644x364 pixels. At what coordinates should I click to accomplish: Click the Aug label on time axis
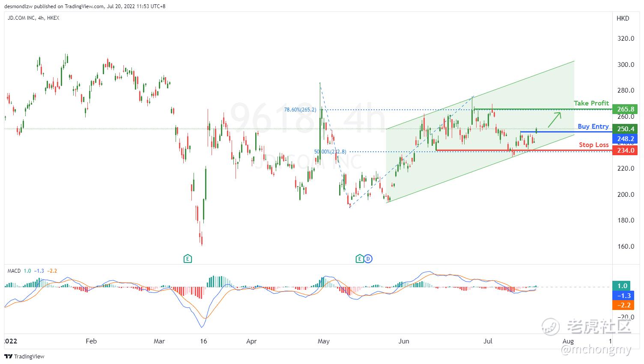[x=568, y=341]
